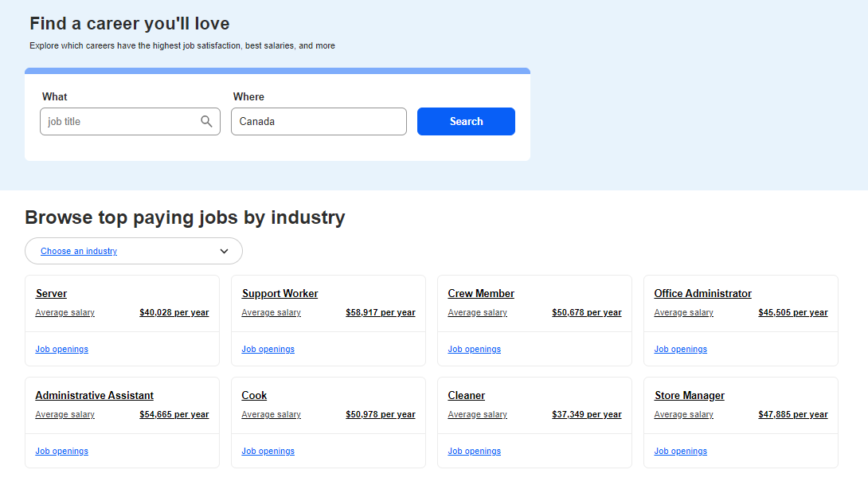Click the magnifying glass icon in job title field

click(206, 121)
